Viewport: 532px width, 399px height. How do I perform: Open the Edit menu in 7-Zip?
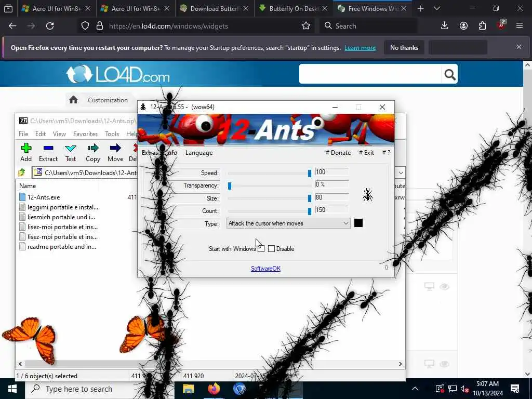(41, 134)
